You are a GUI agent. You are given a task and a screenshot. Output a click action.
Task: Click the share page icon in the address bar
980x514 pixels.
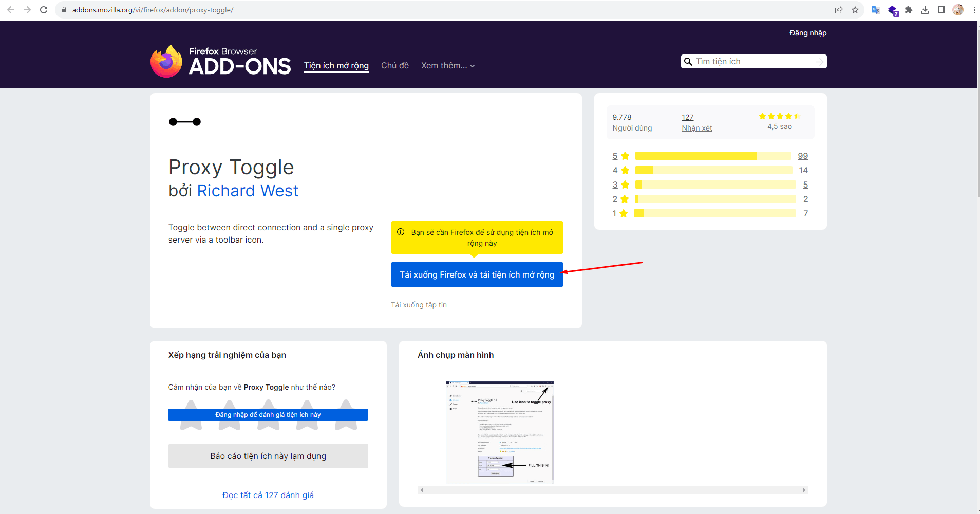[x=839, y=10]
